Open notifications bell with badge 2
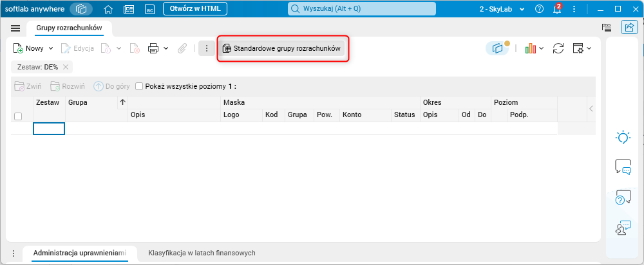Viewport: 644px width, 265px height. click(x=557, y=8)
